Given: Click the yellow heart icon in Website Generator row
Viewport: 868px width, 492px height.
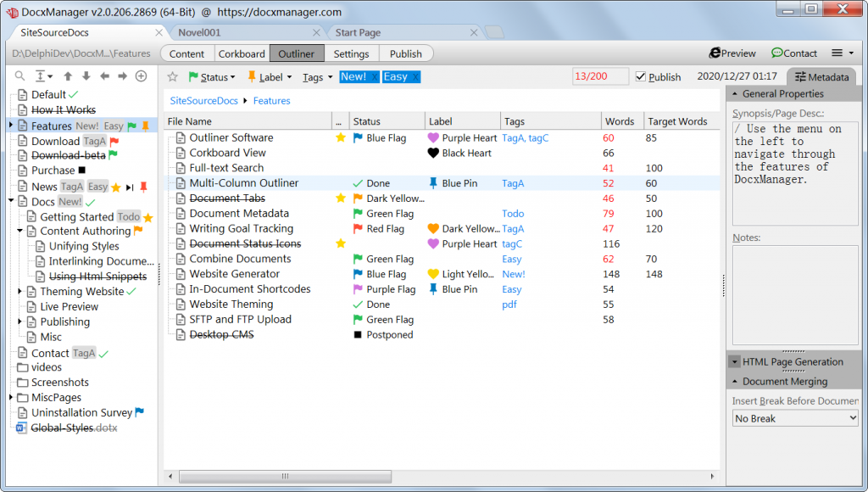Looking at the screenshot, I should [433, 274].
